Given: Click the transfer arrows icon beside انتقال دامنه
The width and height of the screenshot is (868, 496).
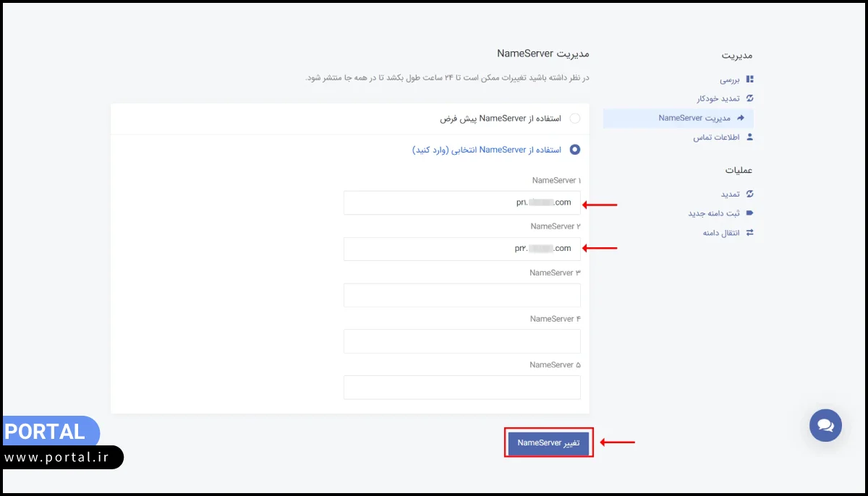Looking at the screenshot, I should [750, 232].
